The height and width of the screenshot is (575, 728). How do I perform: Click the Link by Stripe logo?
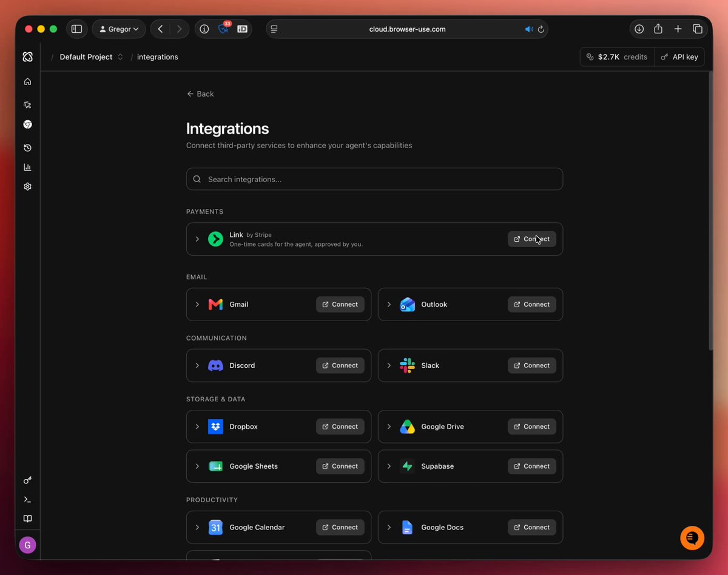point(215,239)
